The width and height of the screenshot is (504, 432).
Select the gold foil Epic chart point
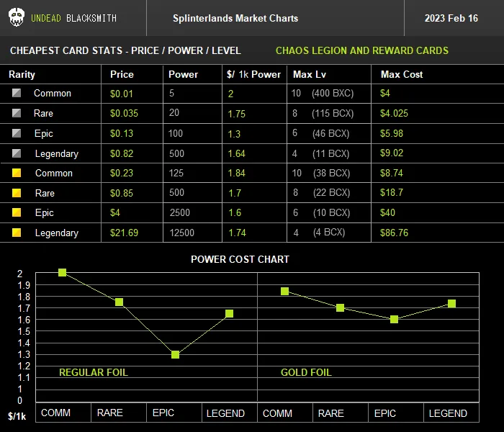tap(394, 319)
